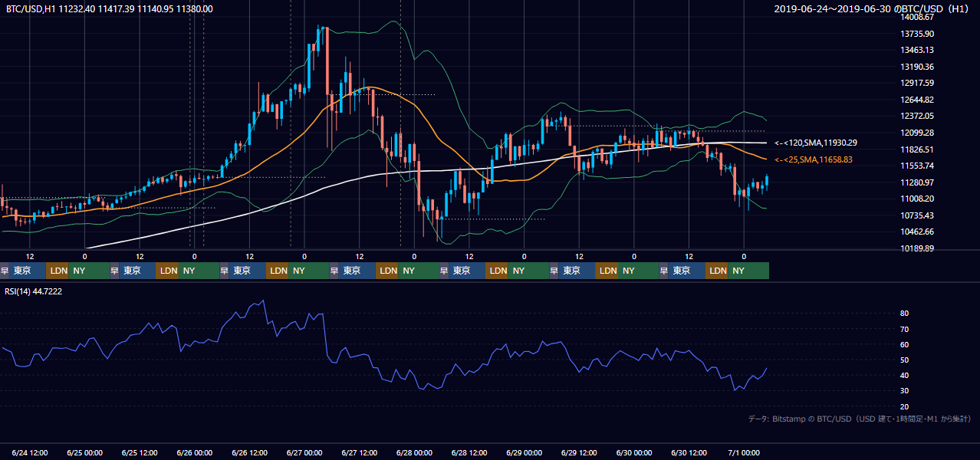The image size is (980, 460).
Task: Click time axis label 6/30 00:00
Action: pyautogui.click(x=634, y=452)
